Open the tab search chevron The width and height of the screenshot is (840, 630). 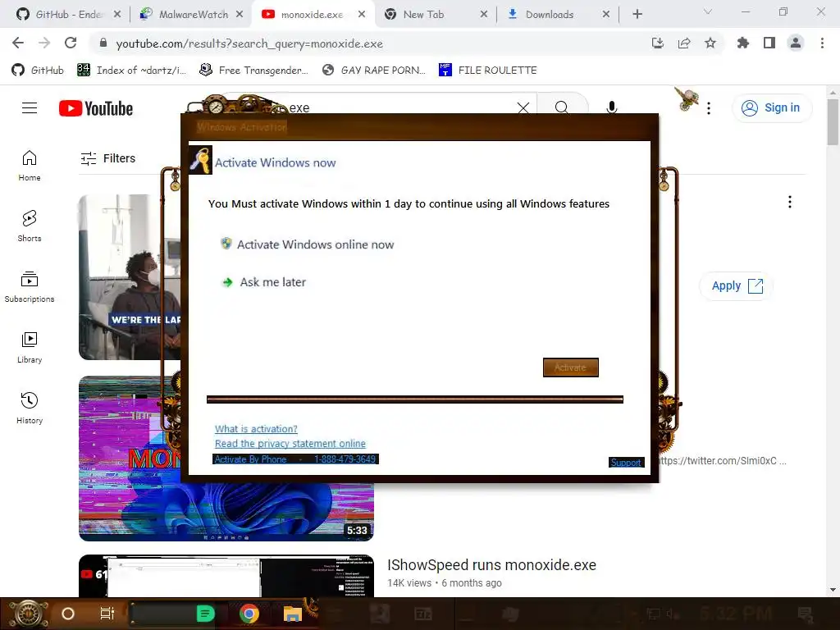click(x=708, y=11)
